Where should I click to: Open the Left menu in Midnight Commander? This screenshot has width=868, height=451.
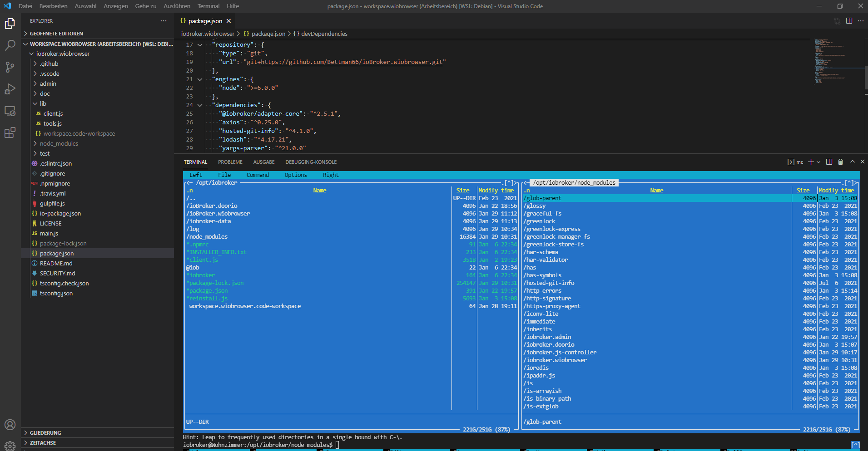pyautogui.click(x=196, y=175)
